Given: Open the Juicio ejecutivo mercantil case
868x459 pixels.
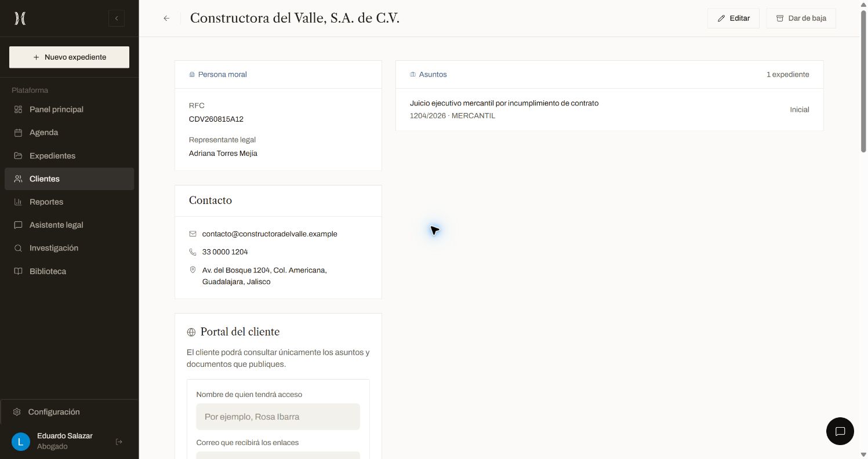Looking at the screenshot, I should click(x=609, y=110).
